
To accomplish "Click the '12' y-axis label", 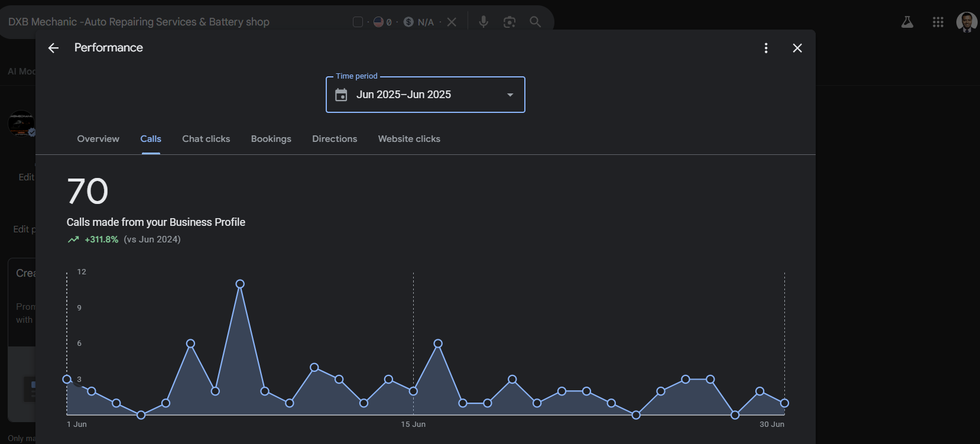I will 82,272.
